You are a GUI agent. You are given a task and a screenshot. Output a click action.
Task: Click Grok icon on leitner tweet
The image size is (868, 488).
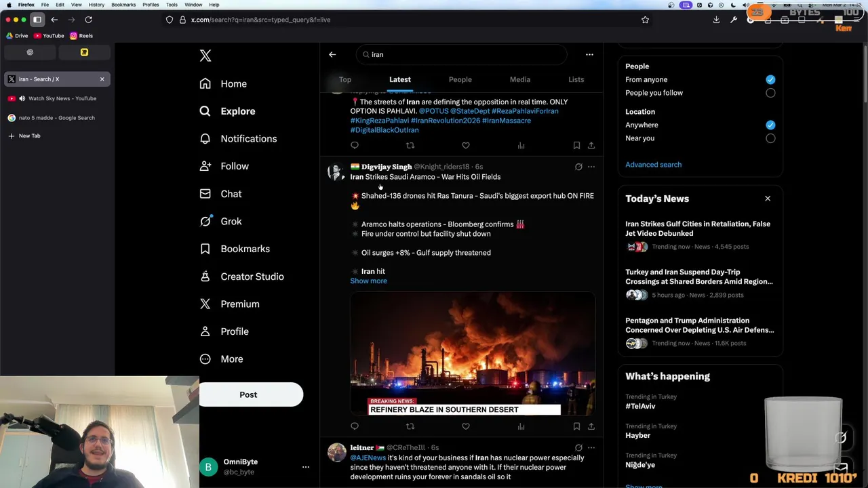coord(578,448)
